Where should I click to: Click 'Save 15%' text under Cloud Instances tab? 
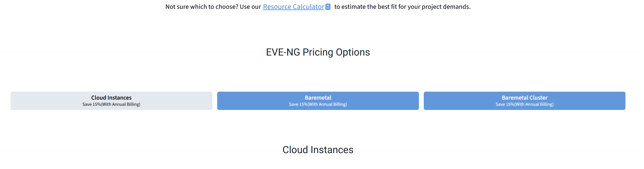click(111, 104)
